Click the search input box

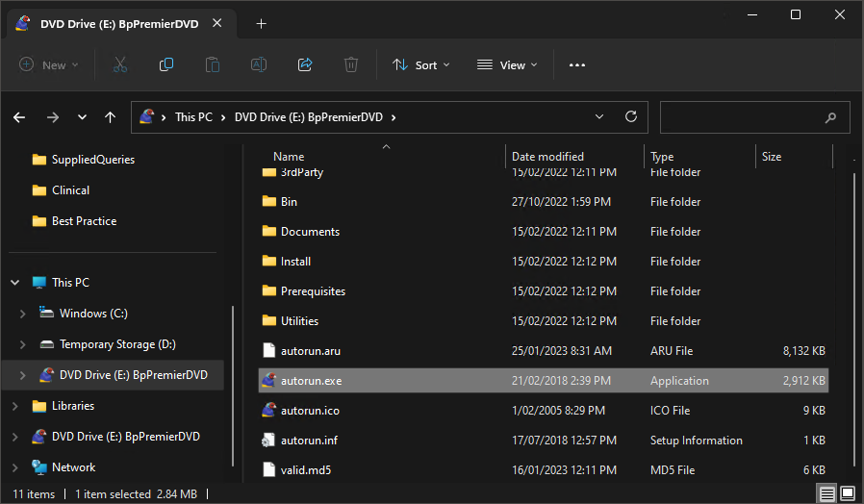click(741, 117)
